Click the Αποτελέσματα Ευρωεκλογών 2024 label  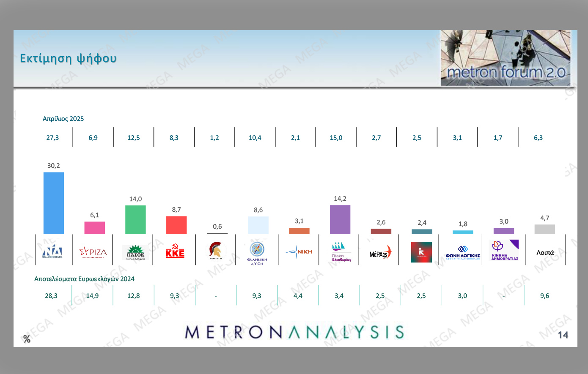84,279
